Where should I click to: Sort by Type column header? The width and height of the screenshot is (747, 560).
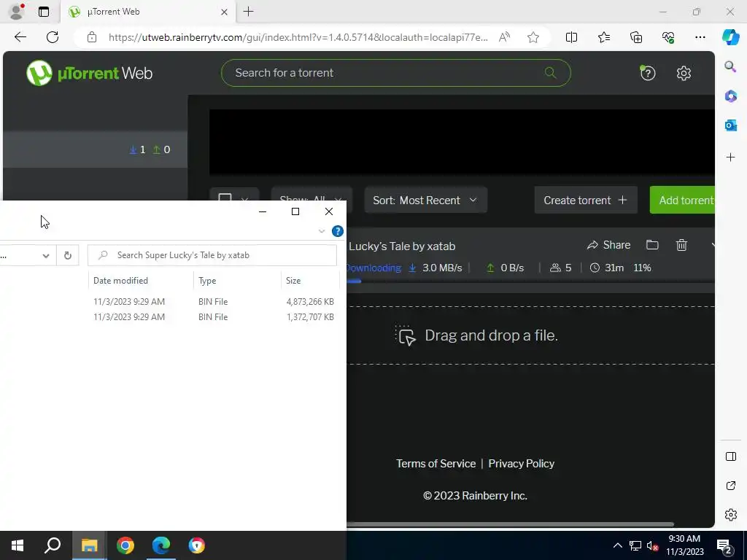237,281
